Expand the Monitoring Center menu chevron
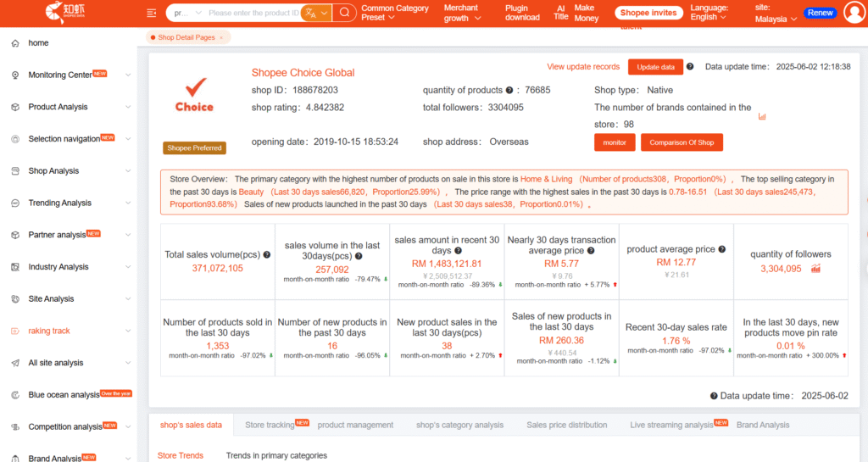Viewport: 868px width, 462px height. tap(128, 75)
